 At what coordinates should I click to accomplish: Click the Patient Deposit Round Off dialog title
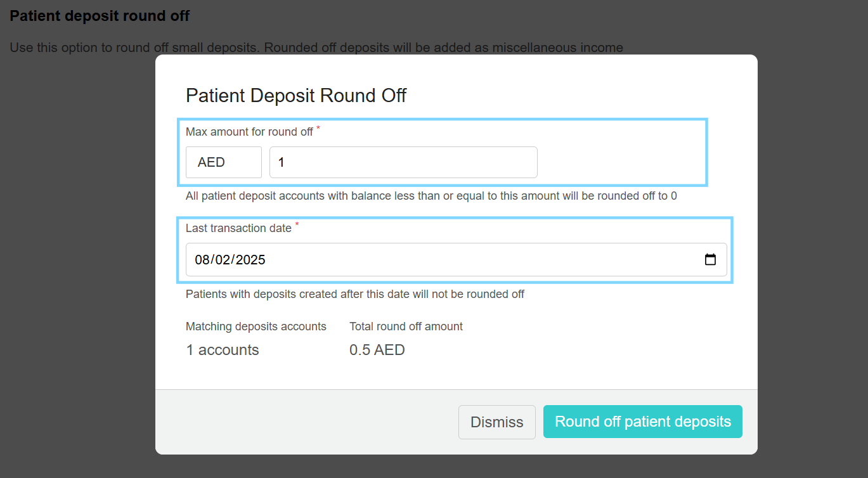(x=296, y=96)
